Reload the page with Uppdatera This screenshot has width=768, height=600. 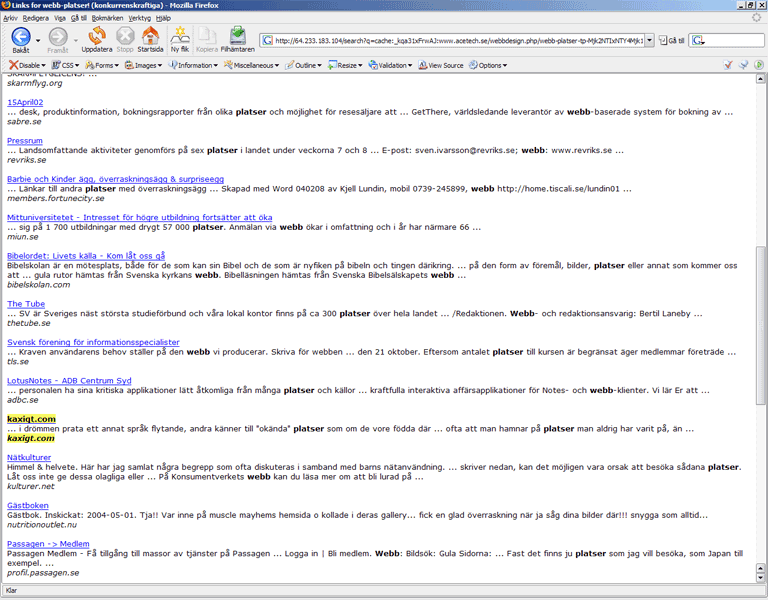click(x=96, y=40)
